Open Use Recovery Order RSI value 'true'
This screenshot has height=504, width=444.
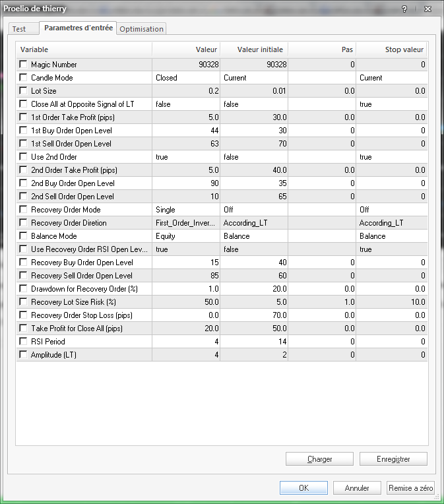pos(186,249)
